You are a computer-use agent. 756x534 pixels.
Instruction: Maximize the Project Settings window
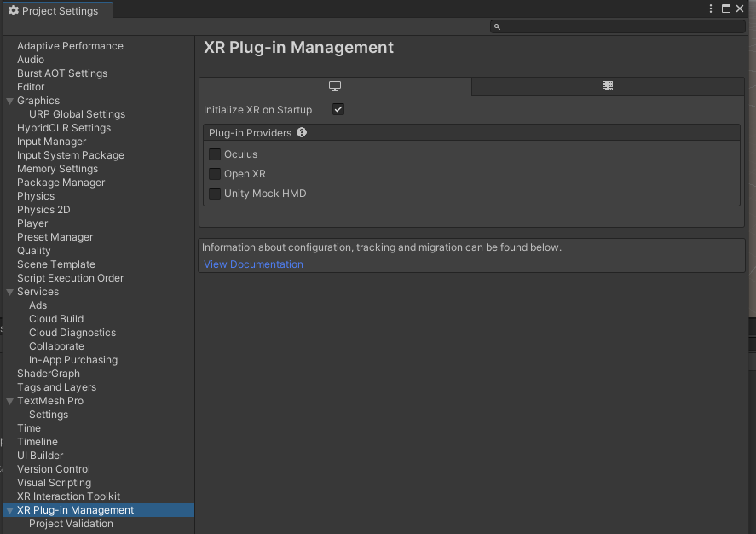tap(726, 9)
